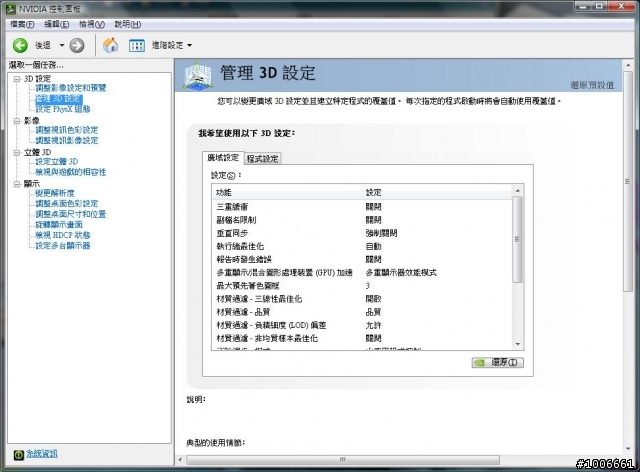640x472 pixels.
Task: Switch to the 程式設定 tab
Action: [262, 159]
